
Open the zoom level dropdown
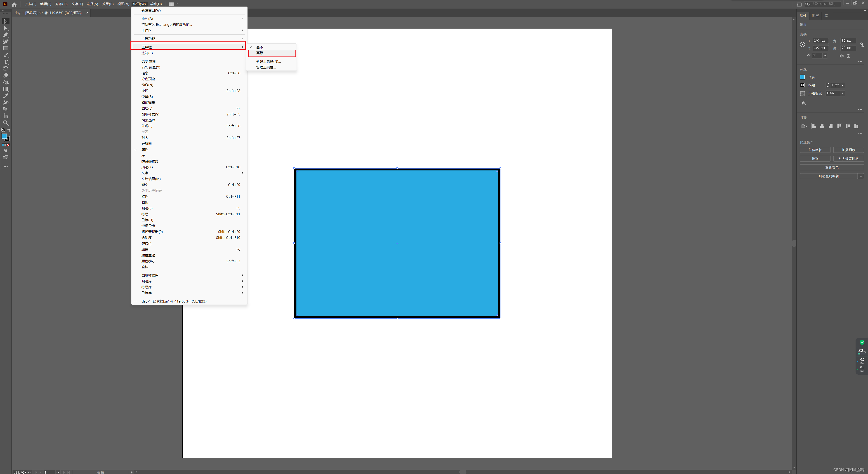coord(29,472)
